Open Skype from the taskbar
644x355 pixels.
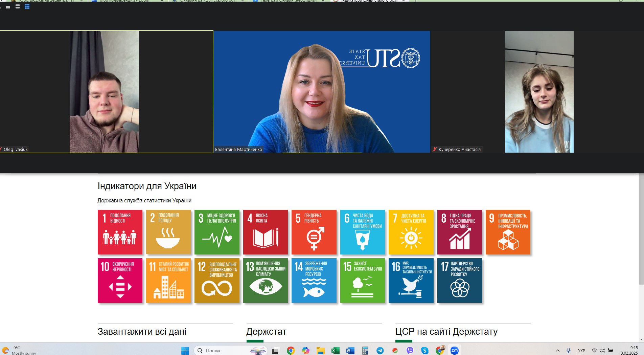click(425, 351)
